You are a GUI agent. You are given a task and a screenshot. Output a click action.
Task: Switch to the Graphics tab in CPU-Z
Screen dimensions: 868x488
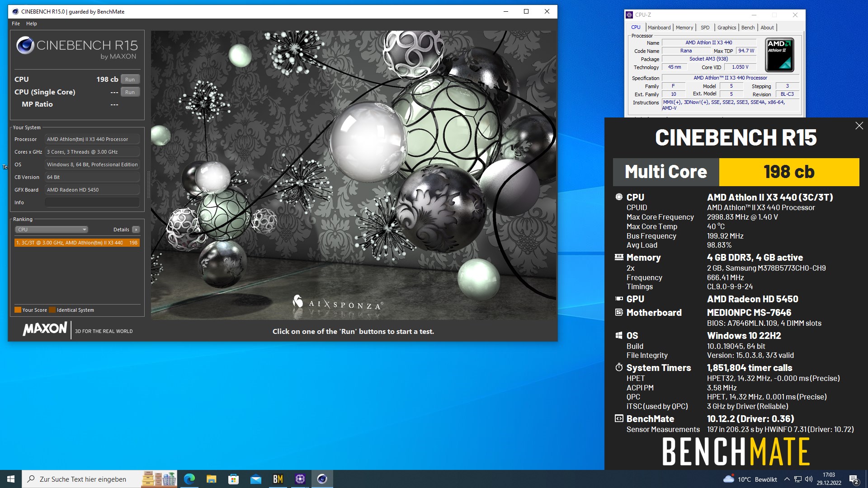pos(727,28)
